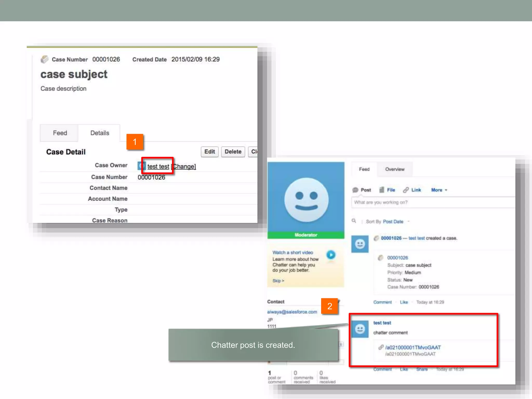The height and width of the screenshot is (399, 532).
Task: Click the [Change] owner link
Action: (x=184, y=167)
